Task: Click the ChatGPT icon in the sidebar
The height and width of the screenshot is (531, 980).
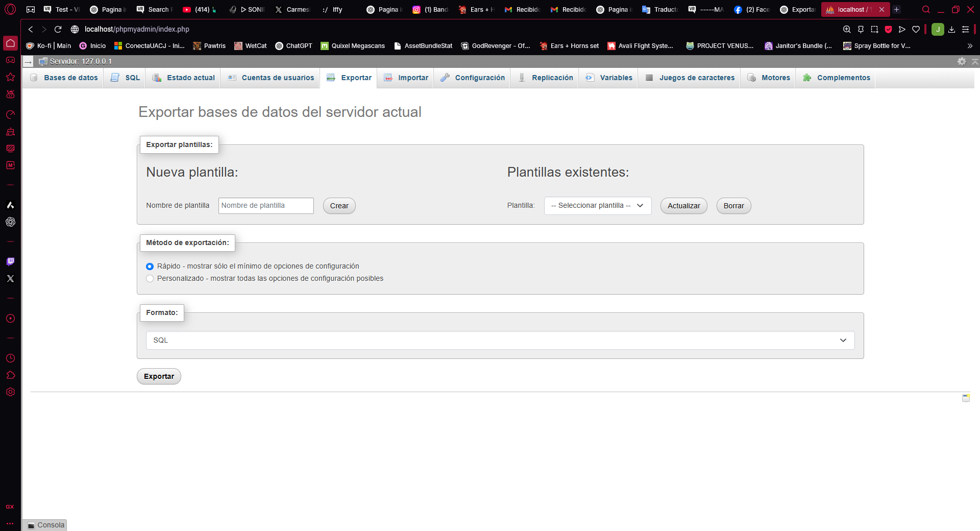Action: [10, 222]
